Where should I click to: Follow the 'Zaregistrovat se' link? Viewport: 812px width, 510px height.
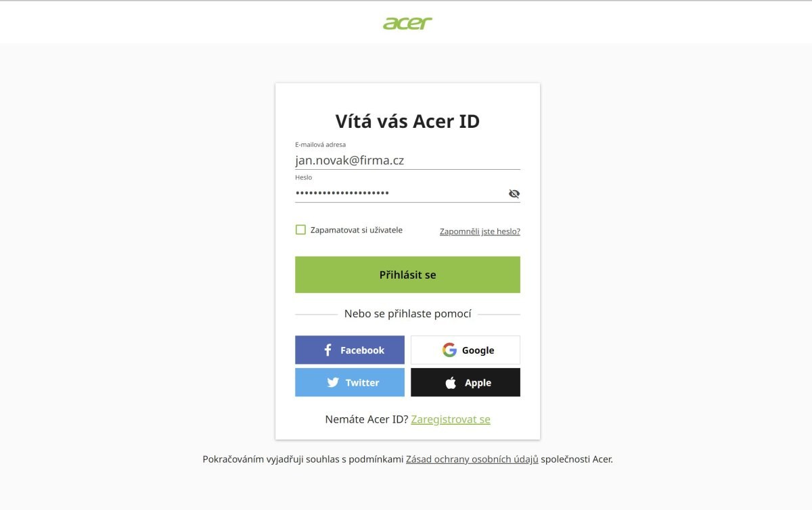451,419
